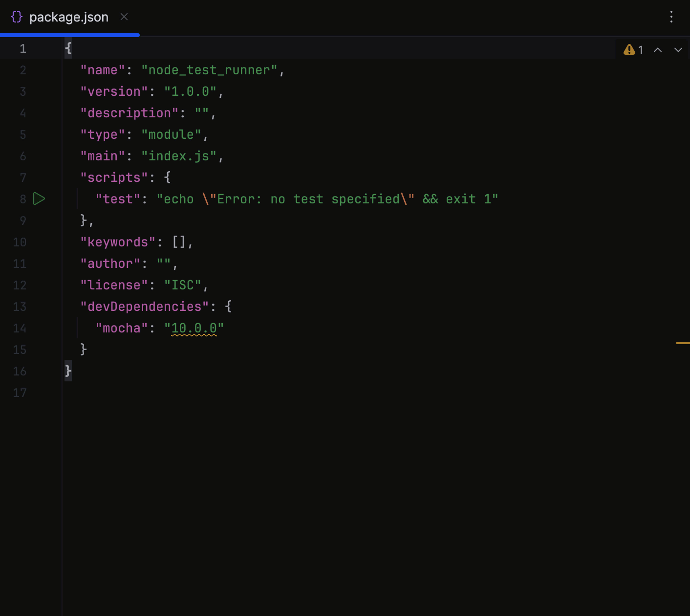The width and height of the screenshot is (690, 616).
Task: Place cursor on the devDependencies key
Action: pyautogui.click(x=143, y=306)
